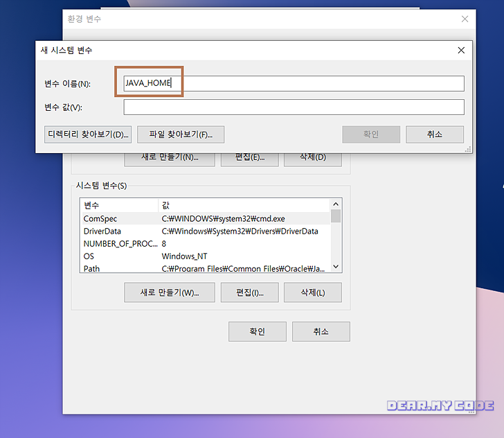
Task: Click 삭제(L) for system variables
Action: [313, 292]
